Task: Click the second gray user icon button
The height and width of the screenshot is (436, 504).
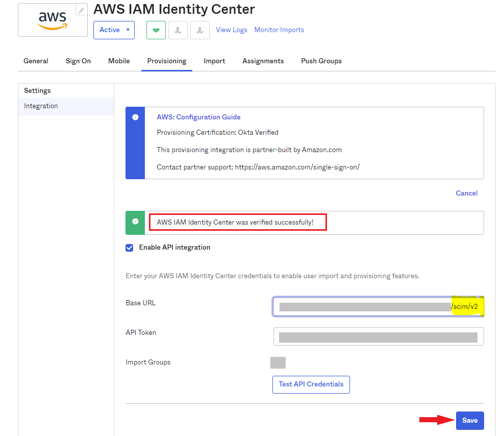Action: click(x=200, y=30)
